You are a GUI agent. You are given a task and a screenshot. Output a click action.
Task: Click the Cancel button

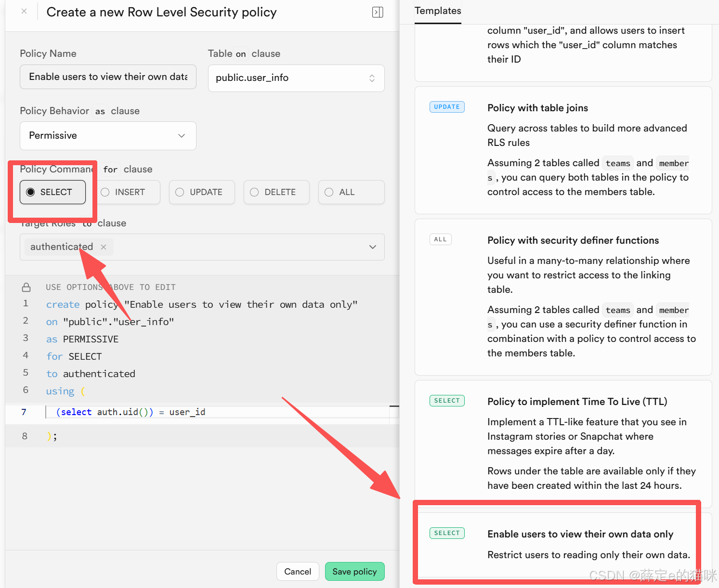click(298, 572)
